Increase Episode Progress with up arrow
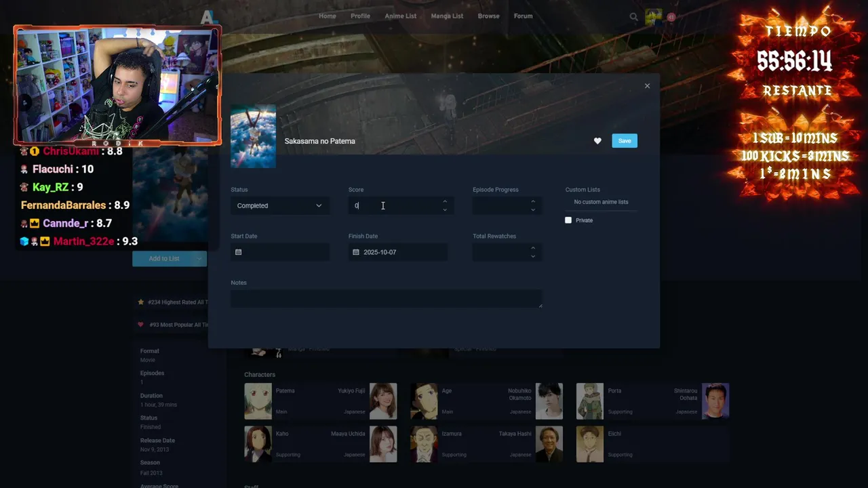The height and width of the screenshot is (488, 868). 533,201
